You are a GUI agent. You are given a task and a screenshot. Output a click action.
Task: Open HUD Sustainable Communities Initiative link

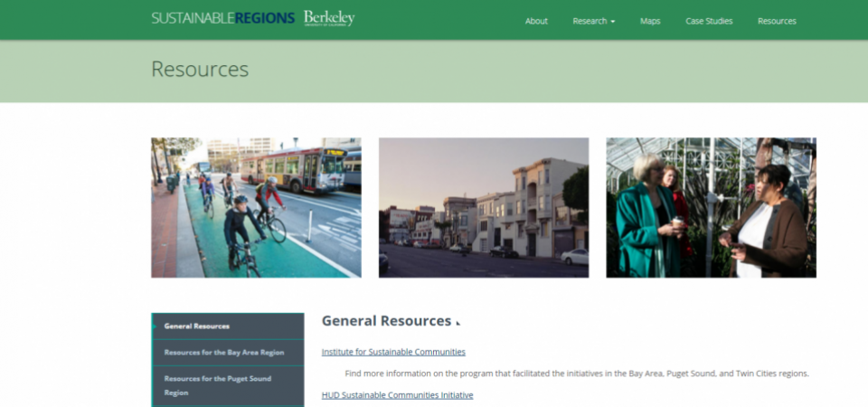pyautogui.click(x=398, y=395)
